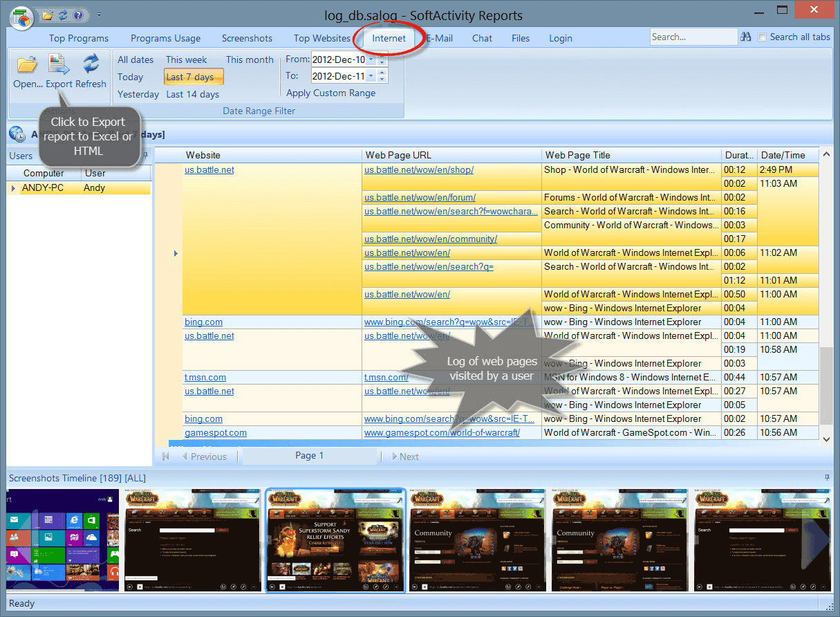The height and width of the screenshot is (617, 840).
Task: Open the gamespot.com website link
Action: 215,432
